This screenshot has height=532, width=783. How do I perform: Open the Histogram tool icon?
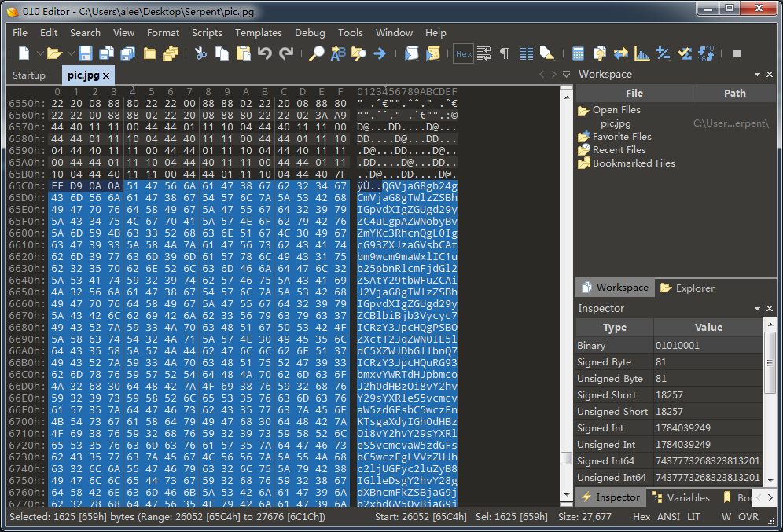tap(642, 53)
